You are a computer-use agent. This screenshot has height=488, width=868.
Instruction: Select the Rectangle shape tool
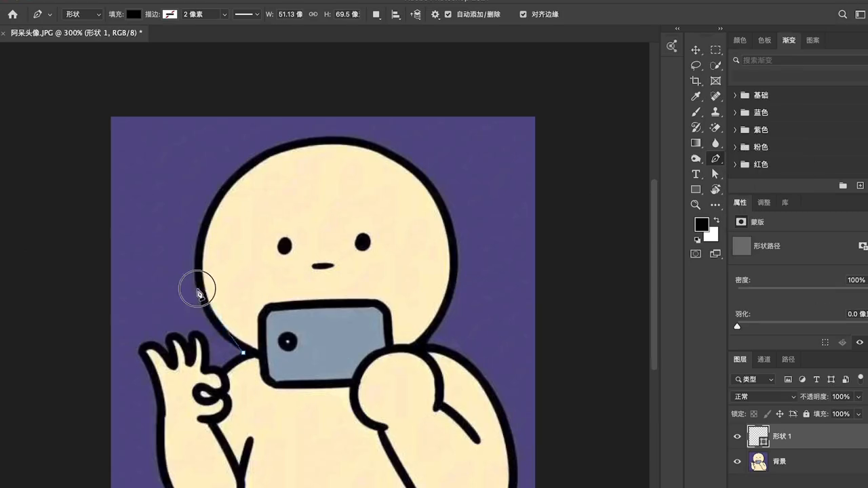pos(696,190)
